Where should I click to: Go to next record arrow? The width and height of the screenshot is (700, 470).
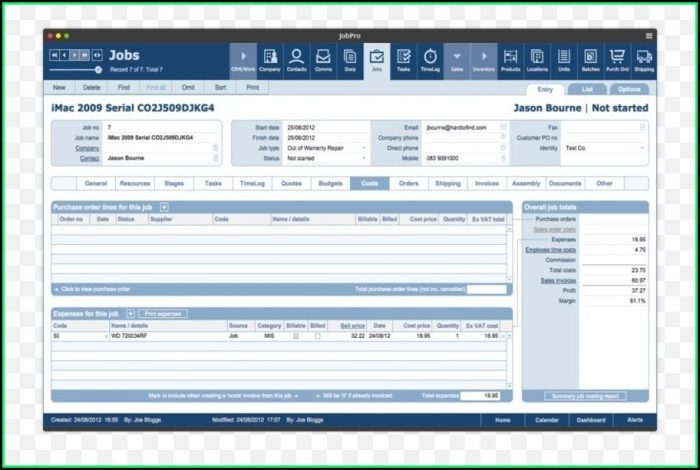click(x=75, y=55)
